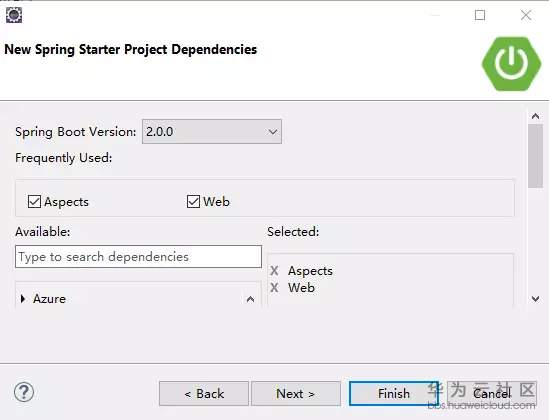
Task: Click Finish to create project
Action: click(394, 394)
